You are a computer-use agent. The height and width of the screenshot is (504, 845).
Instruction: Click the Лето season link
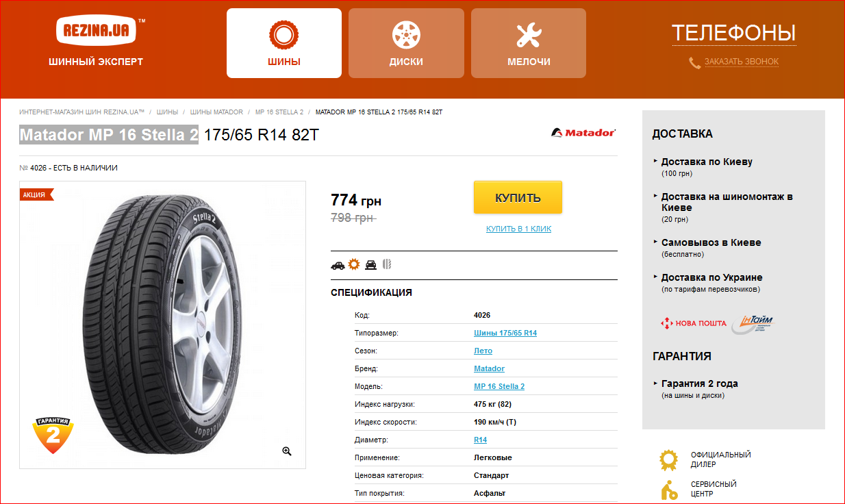coord(483,351)
